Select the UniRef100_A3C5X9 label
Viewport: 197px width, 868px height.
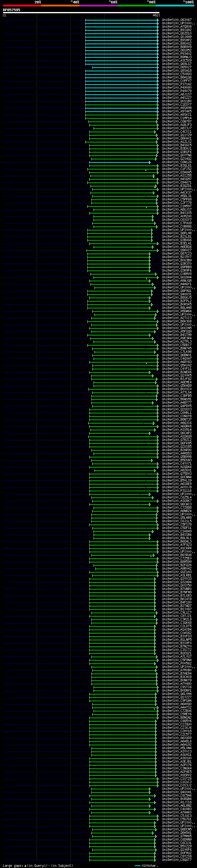[176, 60]
